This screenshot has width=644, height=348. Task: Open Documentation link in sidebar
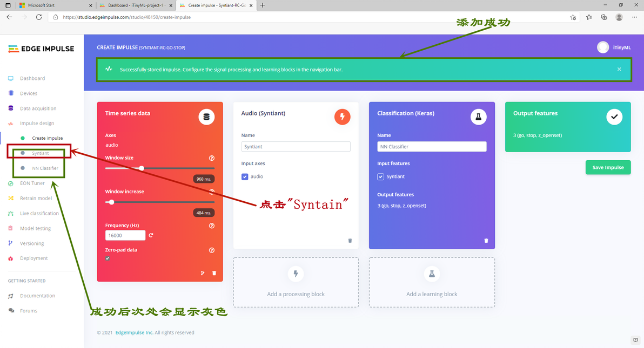[37, 296]
